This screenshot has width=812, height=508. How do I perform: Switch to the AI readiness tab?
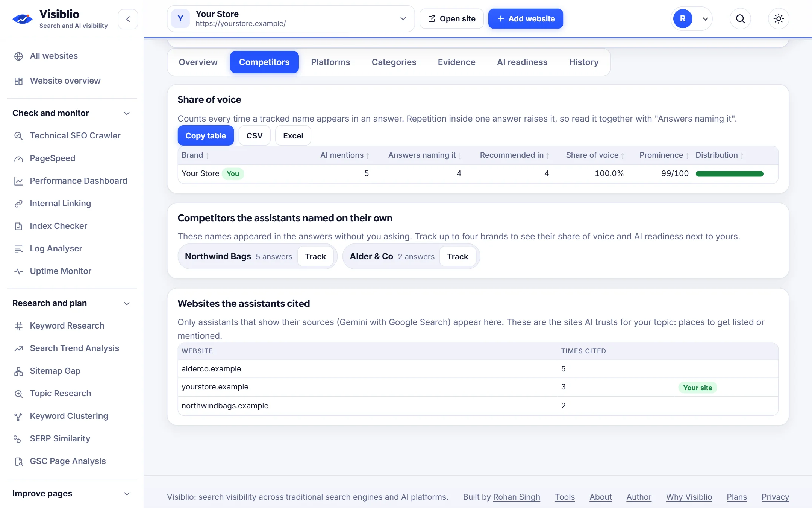pos(522,62)
